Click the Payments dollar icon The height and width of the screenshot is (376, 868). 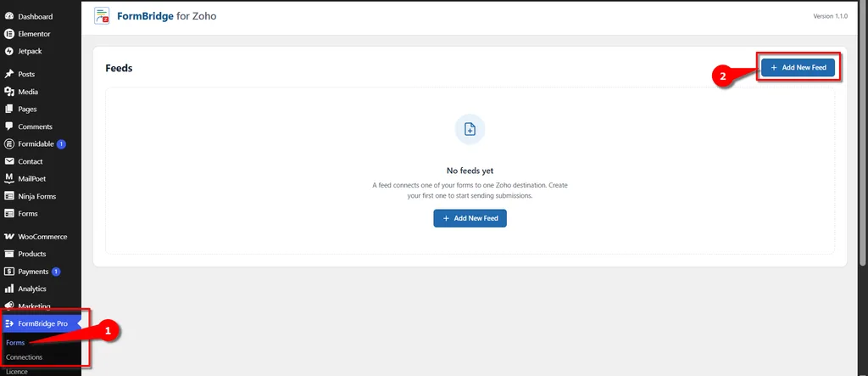8,272
